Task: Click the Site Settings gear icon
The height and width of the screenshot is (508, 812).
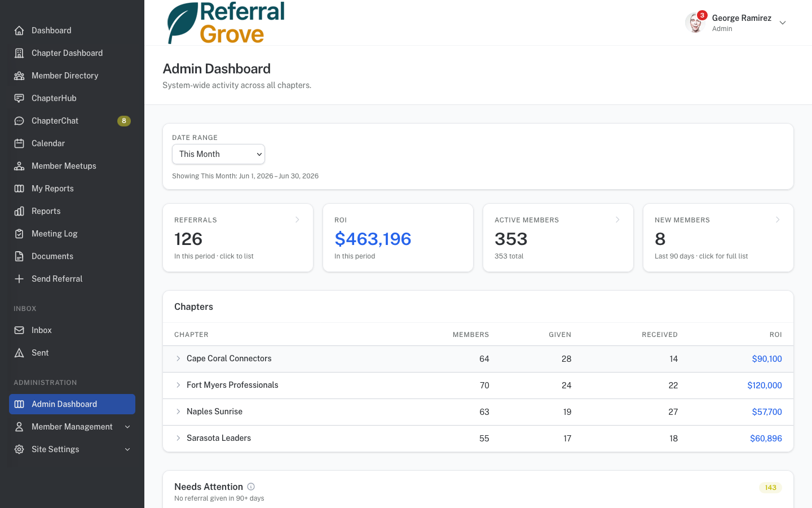Action: (19, 449)
